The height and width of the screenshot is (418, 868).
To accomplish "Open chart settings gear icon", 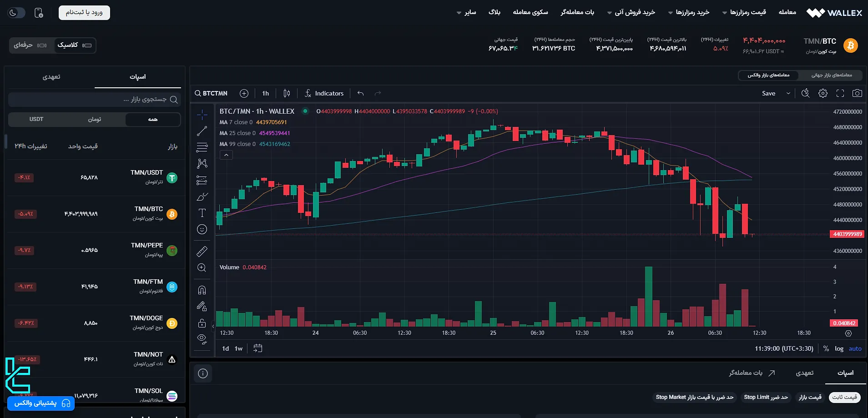I will (823, 93).
